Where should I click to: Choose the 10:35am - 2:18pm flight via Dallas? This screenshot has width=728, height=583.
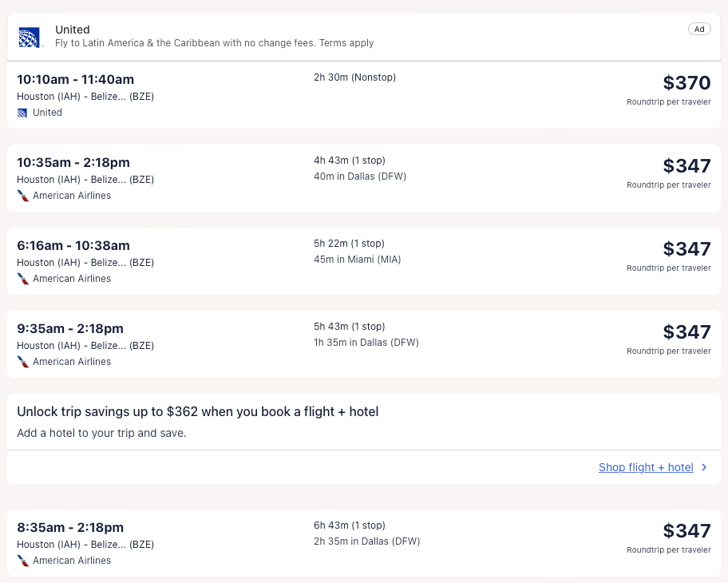[73, 163]
